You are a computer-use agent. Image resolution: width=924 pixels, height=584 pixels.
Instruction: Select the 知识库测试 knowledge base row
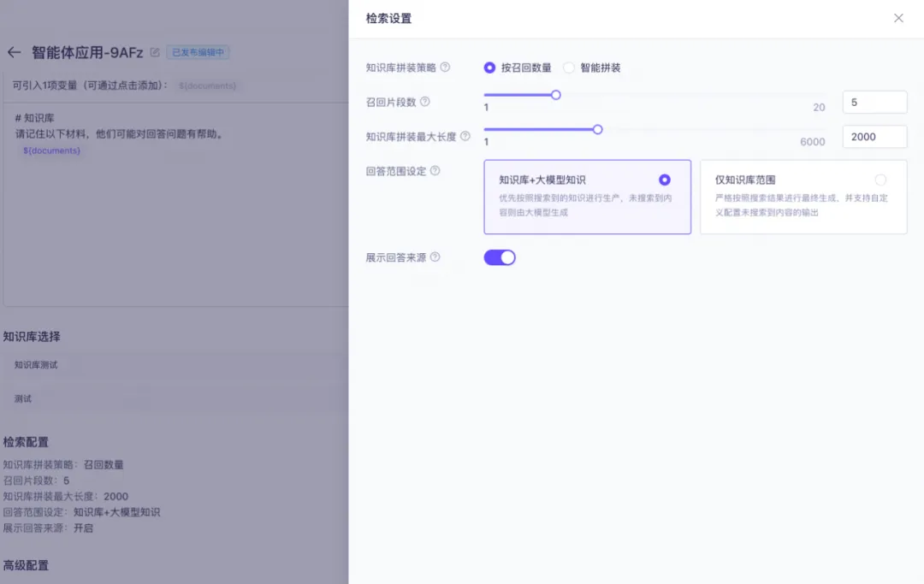(x=175, y=365)
